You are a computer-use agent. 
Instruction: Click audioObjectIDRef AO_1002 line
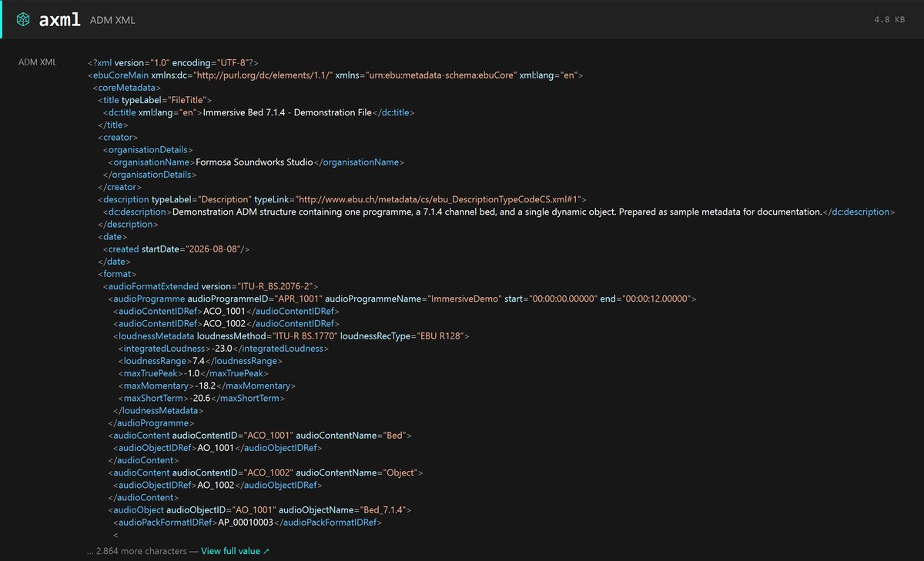[x=218, y=485]
